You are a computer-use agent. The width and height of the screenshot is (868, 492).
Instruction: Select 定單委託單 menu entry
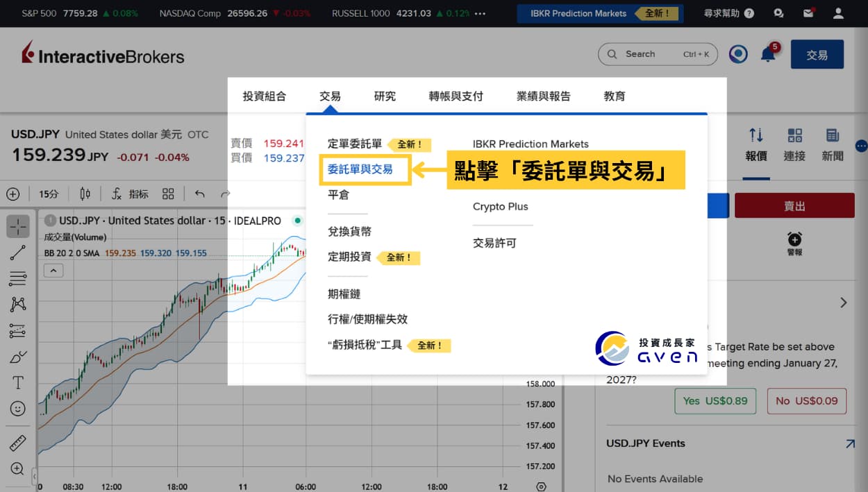[x=355, y=144]
